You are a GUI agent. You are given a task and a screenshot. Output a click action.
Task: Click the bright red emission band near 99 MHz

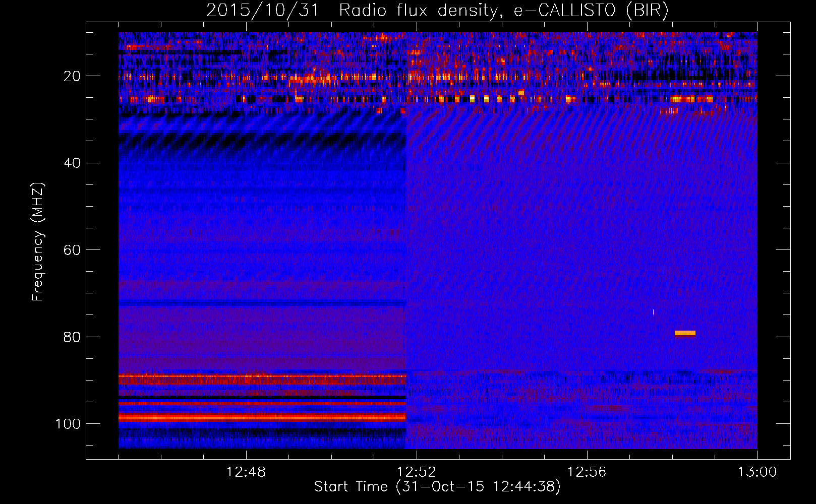(x=262, y=417)
